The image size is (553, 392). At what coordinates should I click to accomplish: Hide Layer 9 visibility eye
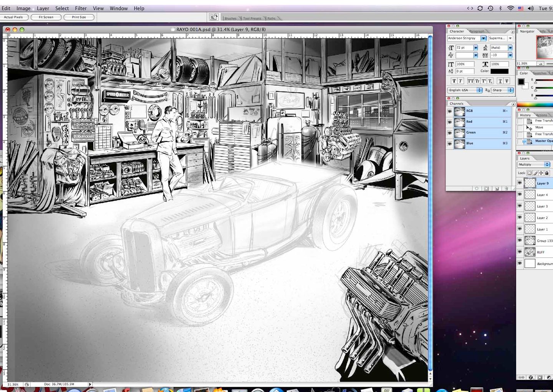(520, 183)
